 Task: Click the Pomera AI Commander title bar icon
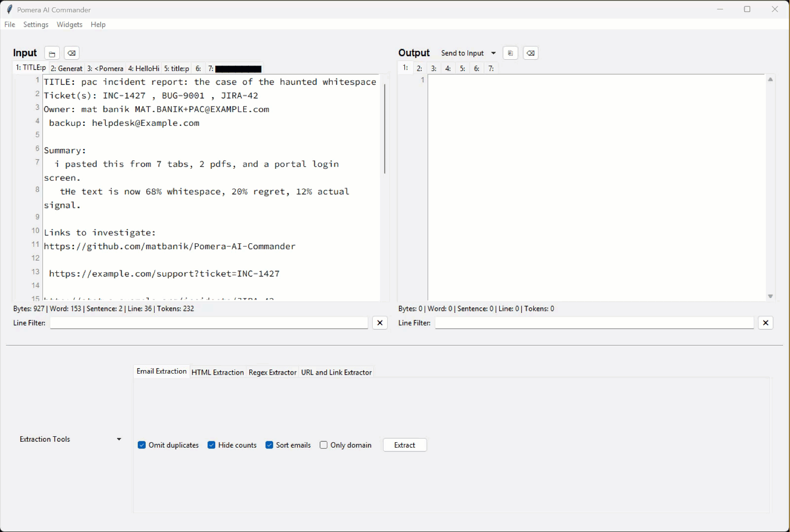point(8,9)
